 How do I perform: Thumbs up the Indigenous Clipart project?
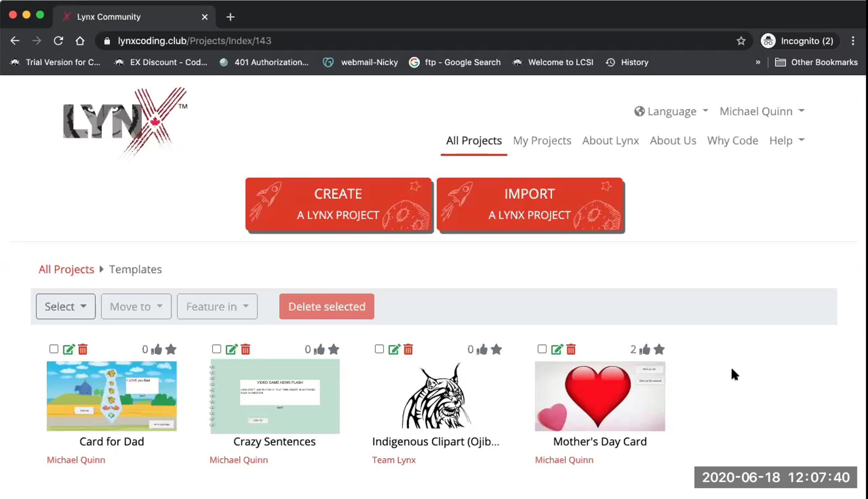tap(482, 349)
